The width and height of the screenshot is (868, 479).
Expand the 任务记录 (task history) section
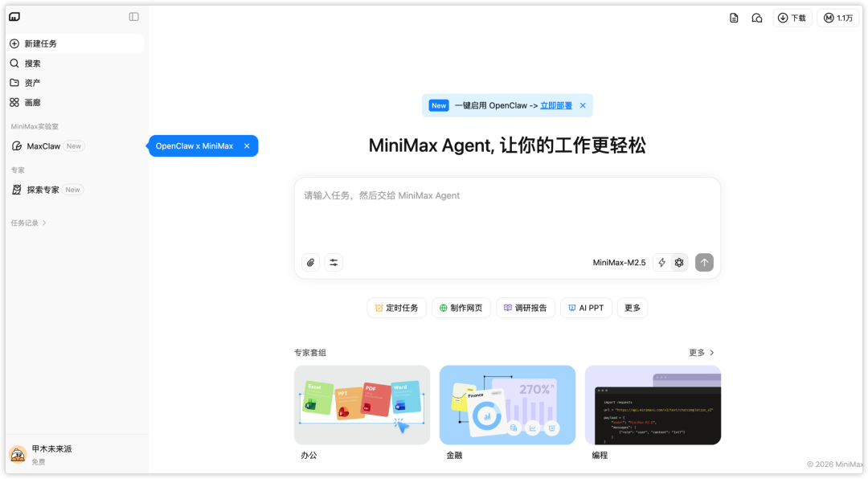pos(27,223)
